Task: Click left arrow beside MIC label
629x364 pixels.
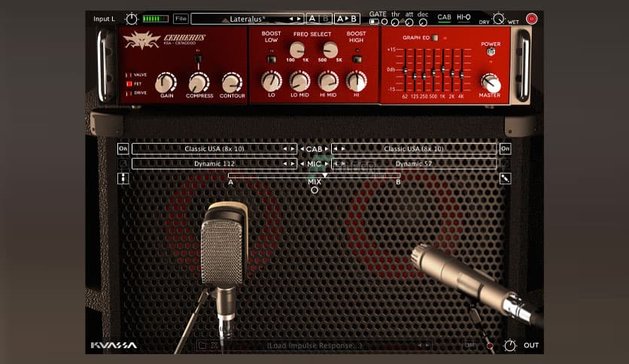Action: [x=302, y=163]
